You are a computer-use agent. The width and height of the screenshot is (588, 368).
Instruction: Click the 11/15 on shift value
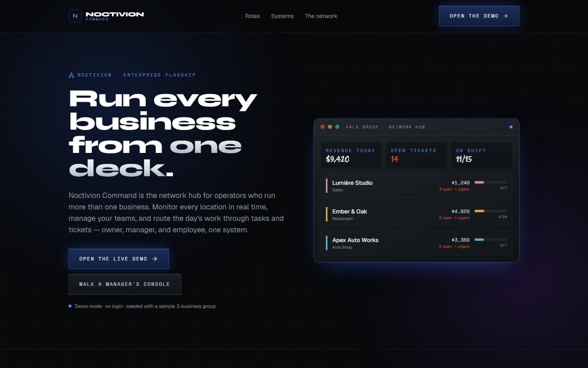click(464, 159)
